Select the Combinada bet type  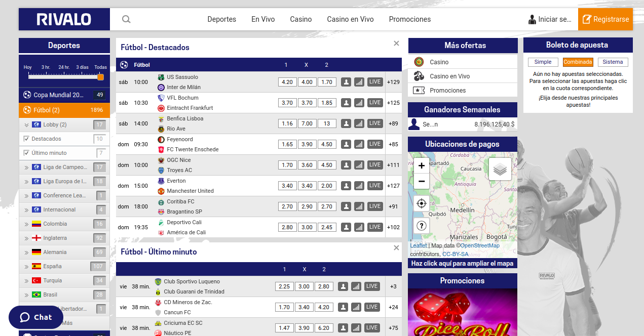(x=578, y=62)
